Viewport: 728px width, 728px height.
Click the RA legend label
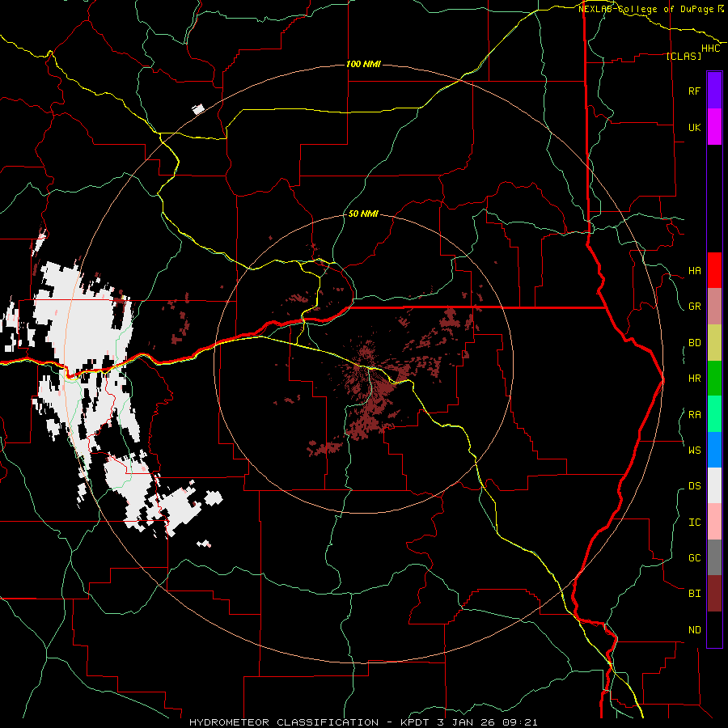[x=695, y=415]
